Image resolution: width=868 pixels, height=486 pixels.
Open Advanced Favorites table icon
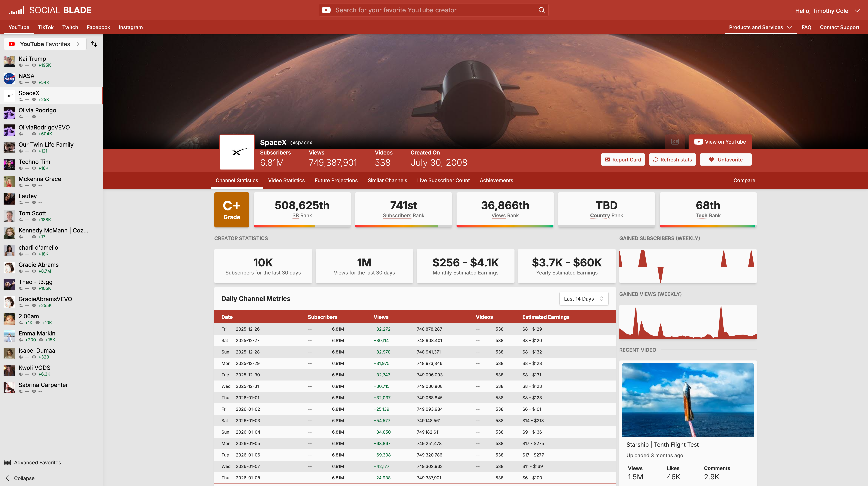tap(7, 462)
